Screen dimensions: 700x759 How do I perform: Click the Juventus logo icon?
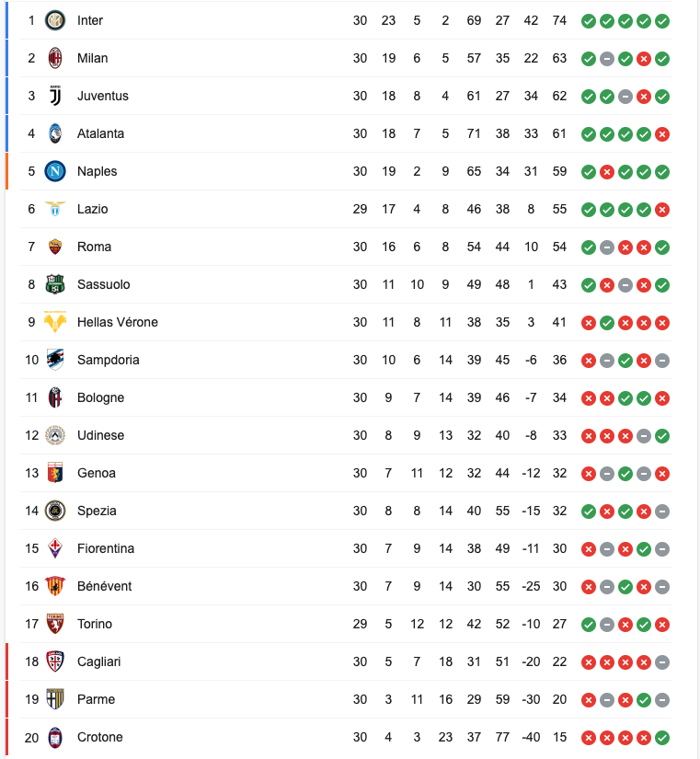[x=55, y=96]
